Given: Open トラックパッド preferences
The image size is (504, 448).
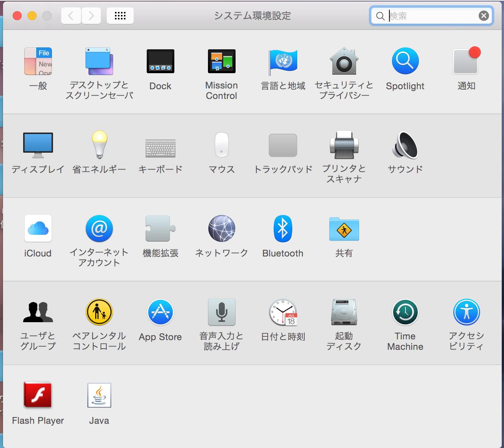Looking at the screenshot, I should [283, 145].
